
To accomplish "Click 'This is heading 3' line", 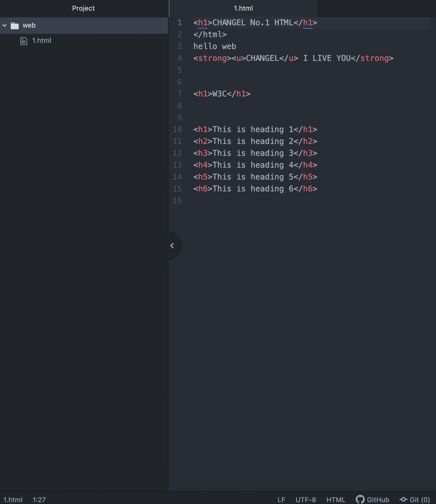I will click(255, 153).
